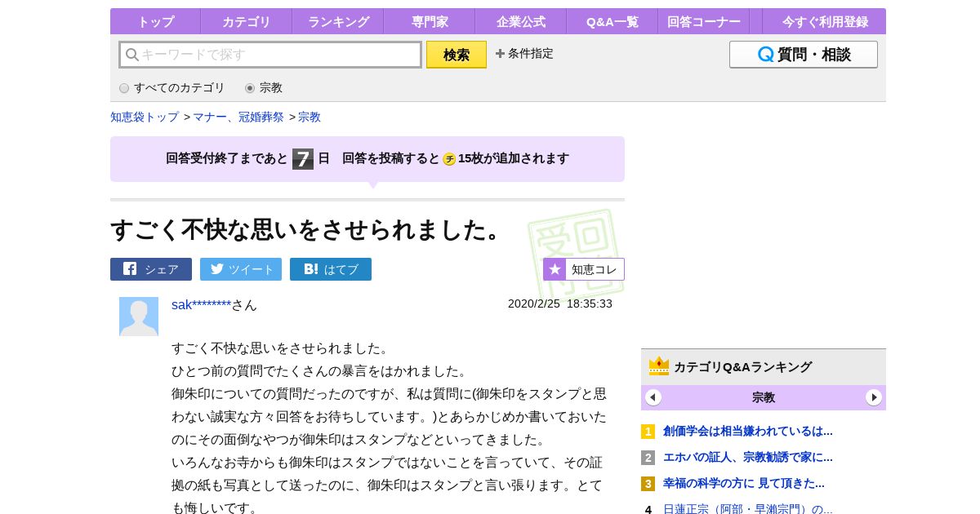Click the coin icon in the answer notice
The image size is (980, 514).
tap(449, 159)
